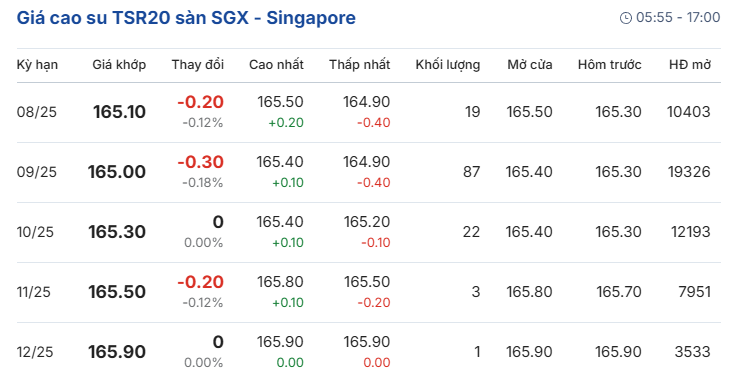The image size is (733, 377).
Task: Click the Thay đổi column header
Action: point(198,65)
